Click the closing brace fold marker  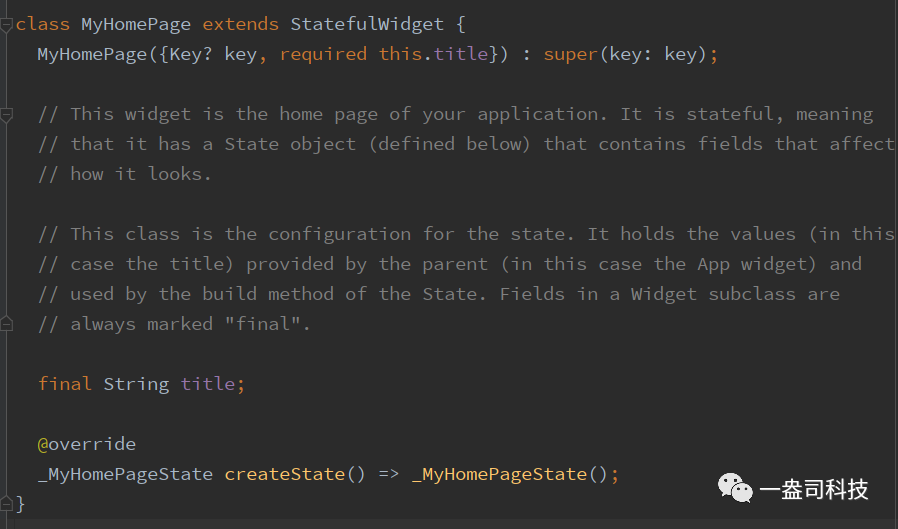[6, 504]
